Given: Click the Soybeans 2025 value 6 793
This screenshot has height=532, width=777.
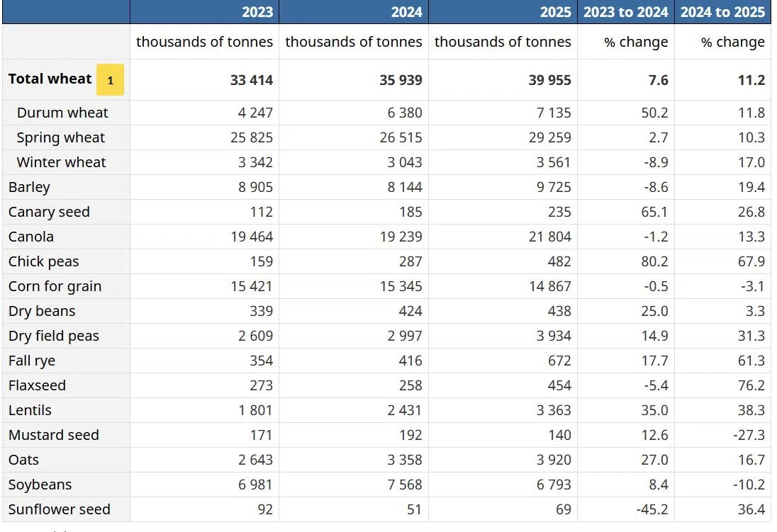Looking at the screenshot, I should click(x=549, y=485).
